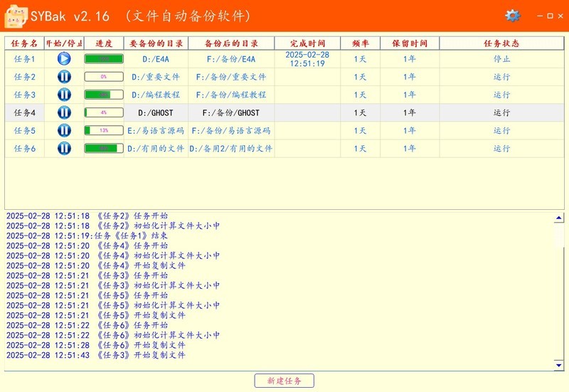Image resolution: width=569 pixels, height=392 pixels.
Task: Click the 任务名 column header
Action: [x=24, y=43]
